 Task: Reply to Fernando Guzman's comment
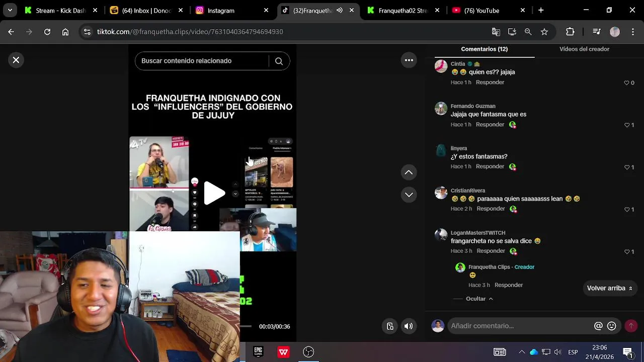[490, 125]
